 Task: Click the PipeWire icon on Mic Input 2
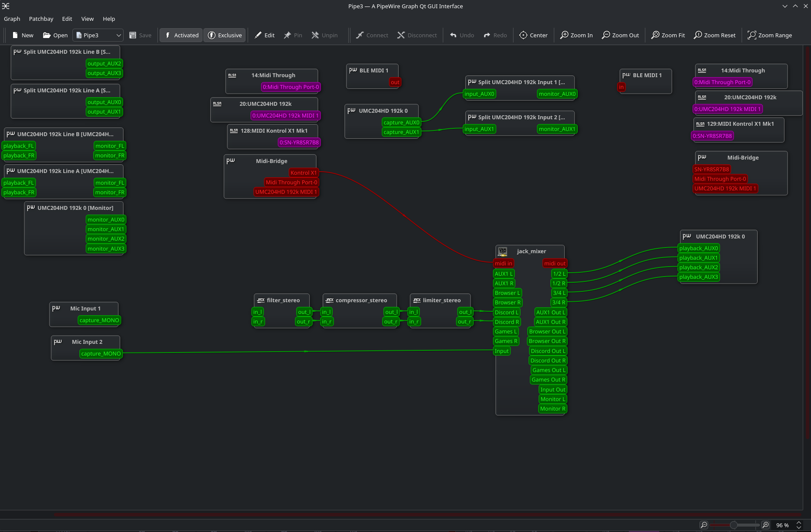58,341
